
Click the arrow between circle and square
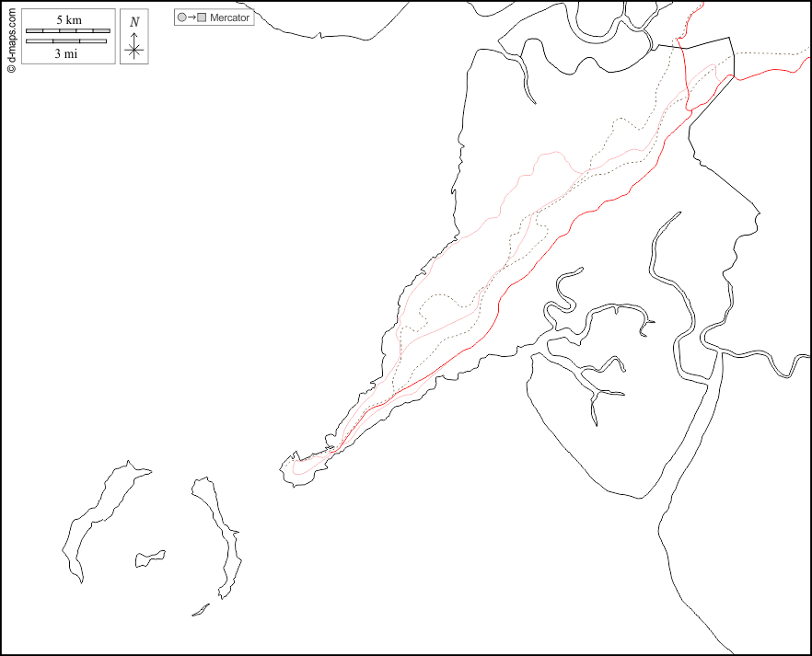coord(191,17)
